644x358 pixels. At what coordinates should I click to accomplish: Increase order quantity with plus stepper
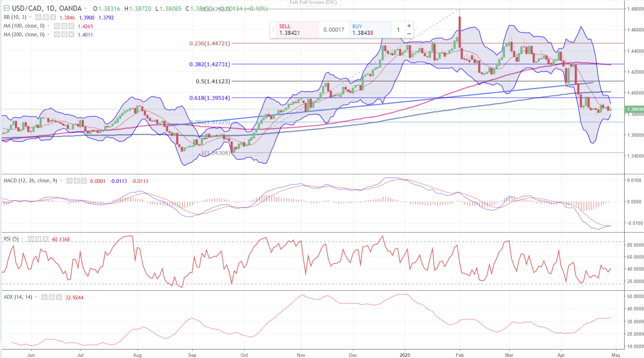[409, 26]
